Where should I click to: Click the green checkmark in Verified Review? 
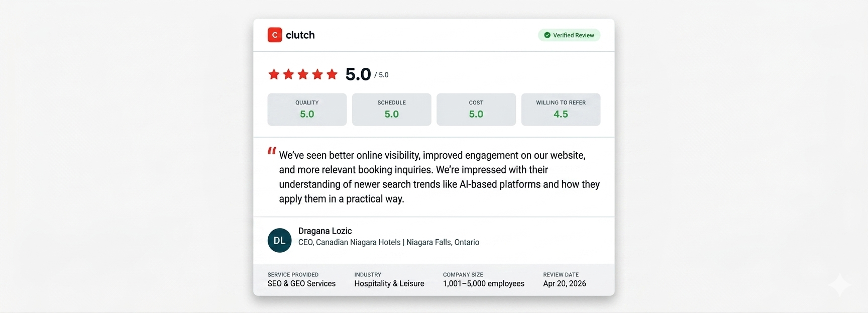point(548,35)
